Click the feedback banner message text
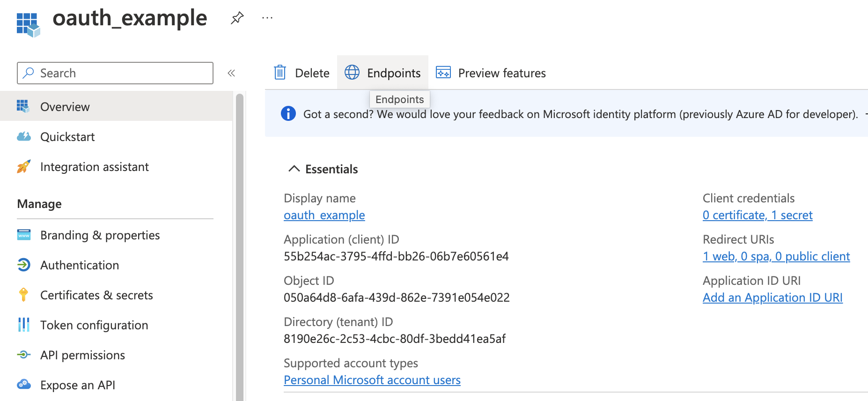 581,114
